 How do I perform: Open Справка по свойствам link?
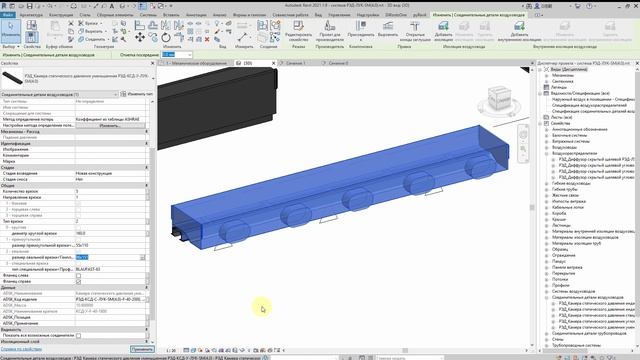pyautogui.click(x=21, y=349)
